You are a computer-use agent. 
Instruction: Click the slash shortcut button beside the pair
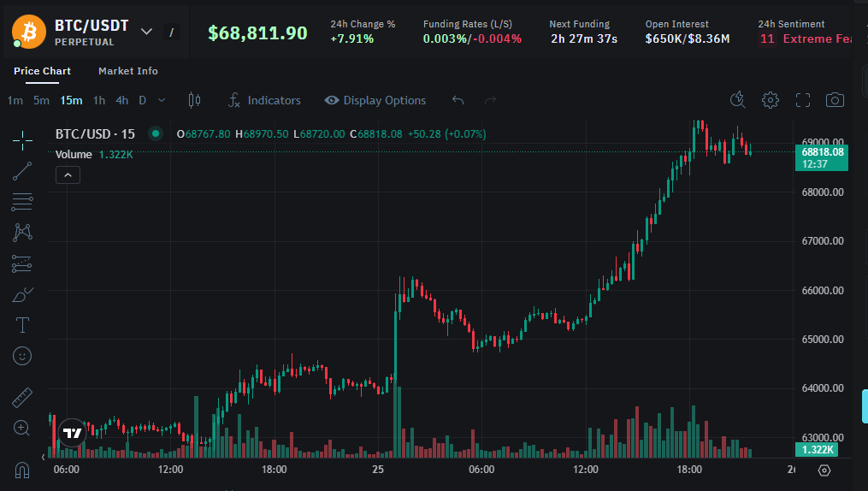[x=172, y=33]
